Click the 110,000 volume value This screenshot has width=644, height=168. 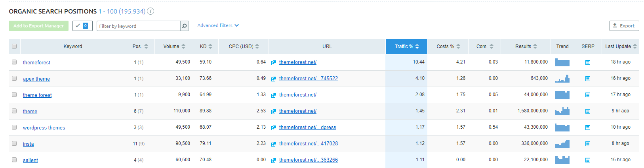(182, 111)
